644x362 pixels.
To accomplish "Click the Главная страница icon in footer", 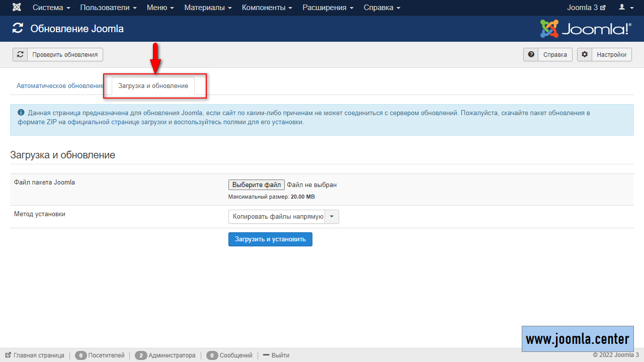I will [9, 355].
